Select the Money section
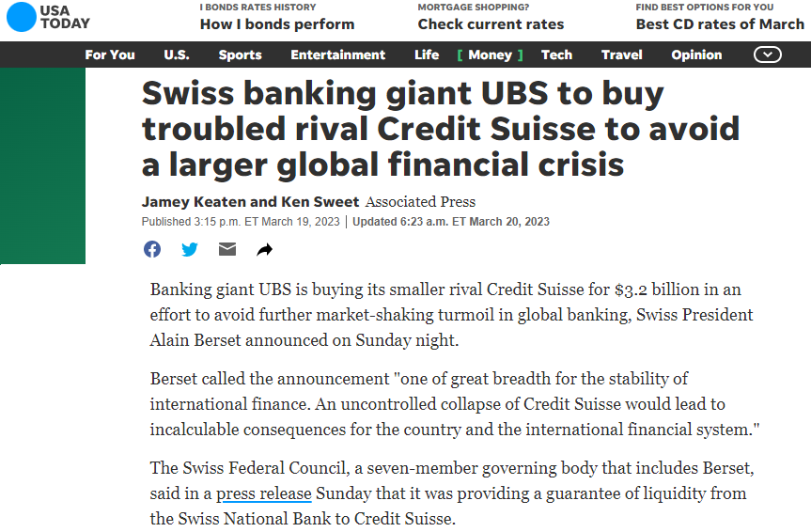Image resolution: width=811 pixels, height=532 pixels. [x=490, y=55]
